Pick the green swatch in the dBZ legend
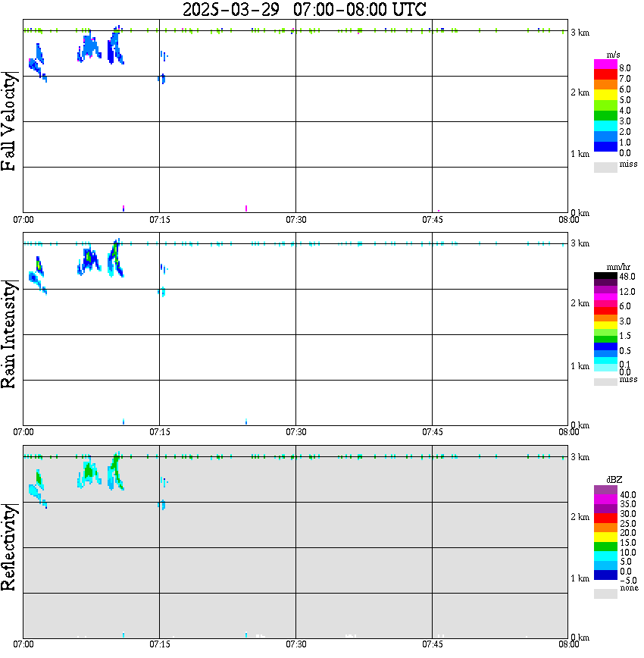This screenshot has width=644, height=658. (605, 547)
